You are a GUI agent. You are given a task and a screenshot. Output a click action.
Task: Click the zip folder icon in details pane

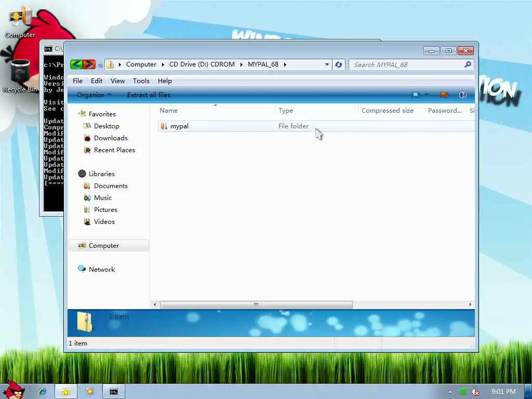85,322
